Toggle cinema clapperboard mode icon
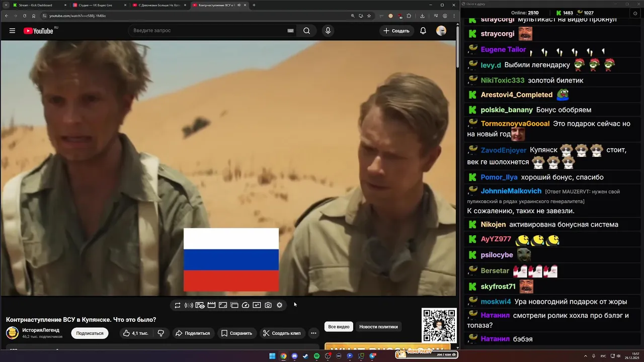The height and width of the screenshot is (362, 644). click(x=211, y=305)
